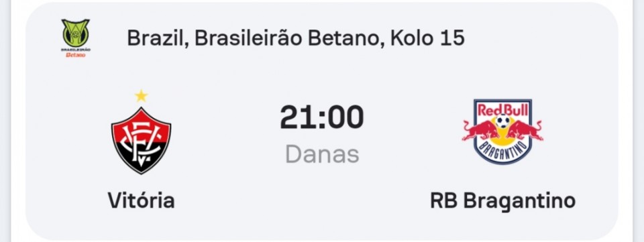This screenshot has height=242, width=644.
Task: Click the 'Red Bull' lettering in crest
Action: [502, 109]
